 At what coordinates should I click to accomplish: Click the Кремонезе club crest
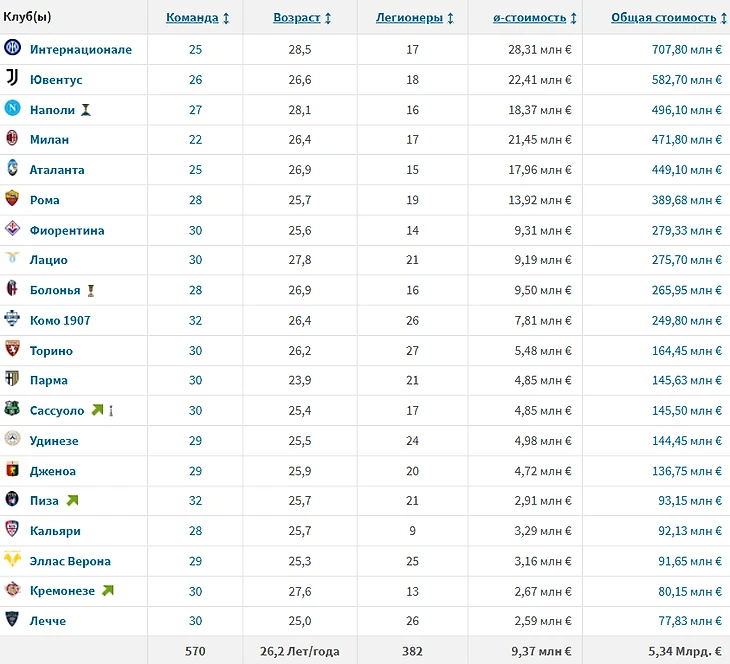tap(13, 589)
